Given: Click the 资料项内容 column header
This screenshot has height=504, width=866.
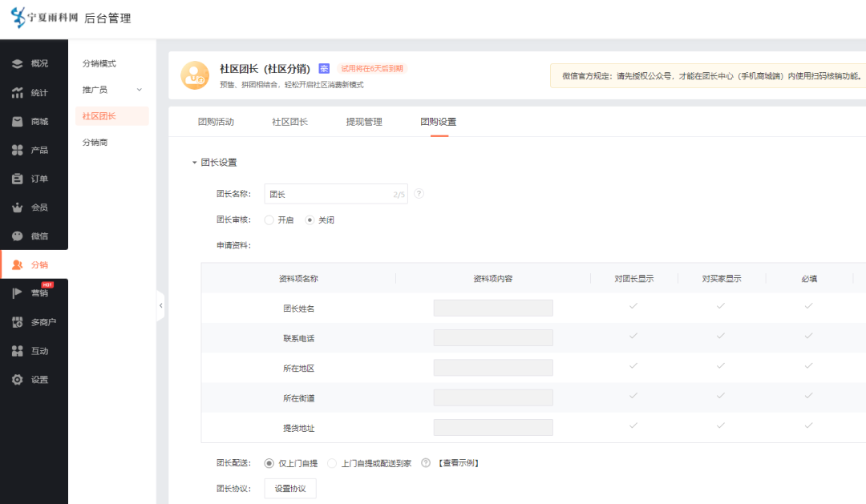Looking at the screenshot, I should (493, 279).
